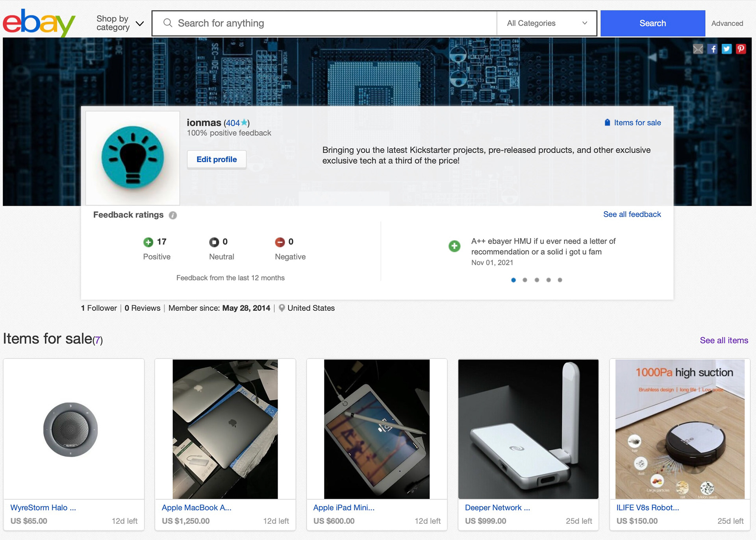Click the eBay logo
Screen dimensions: 756x540
39,23
